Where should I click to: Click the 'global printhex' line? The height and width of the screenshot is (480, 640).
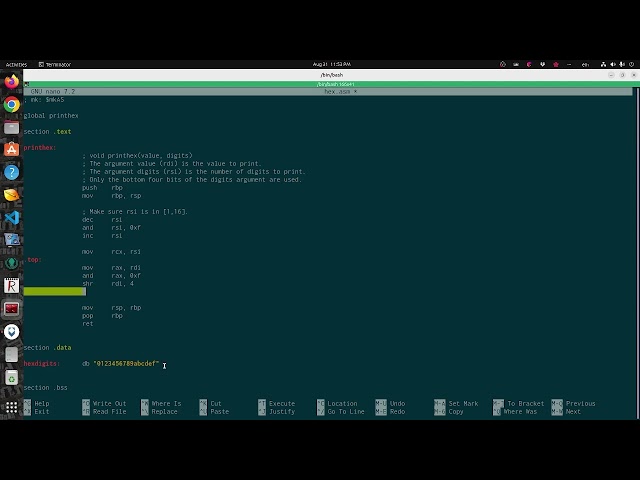51,116
